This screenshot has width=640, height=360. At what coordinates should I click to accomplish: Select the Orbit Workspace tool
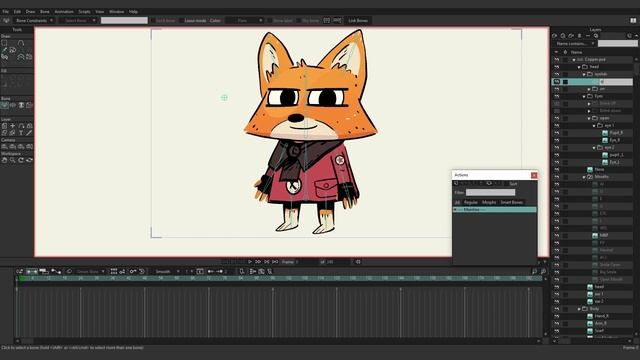click(x=29, y=160)
